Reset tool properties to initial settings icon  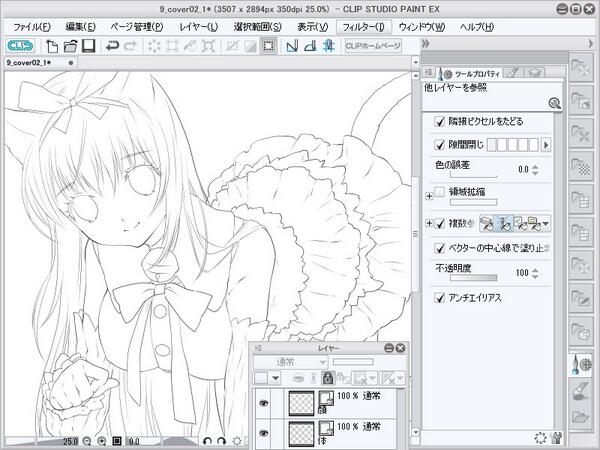540,437
